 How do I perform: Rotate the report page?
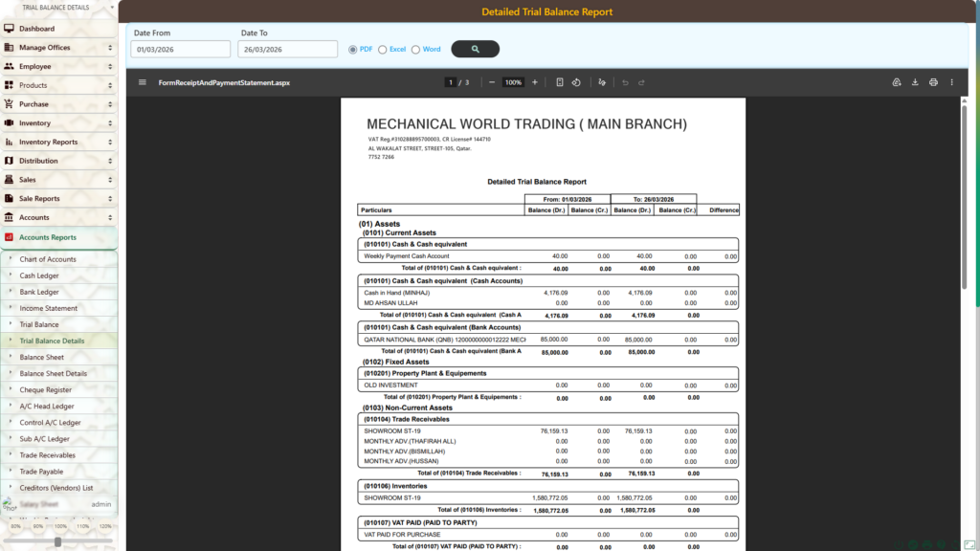(576, 82)
